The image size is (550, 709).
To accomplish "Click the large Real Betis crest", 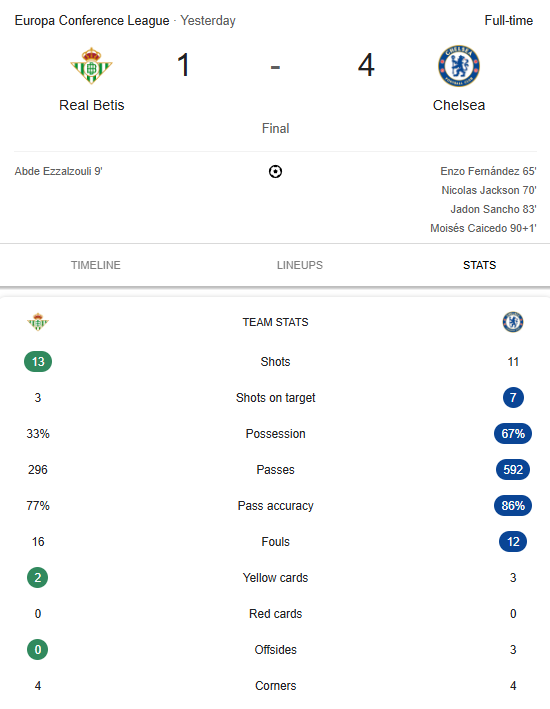I will [x=91, y=66].
